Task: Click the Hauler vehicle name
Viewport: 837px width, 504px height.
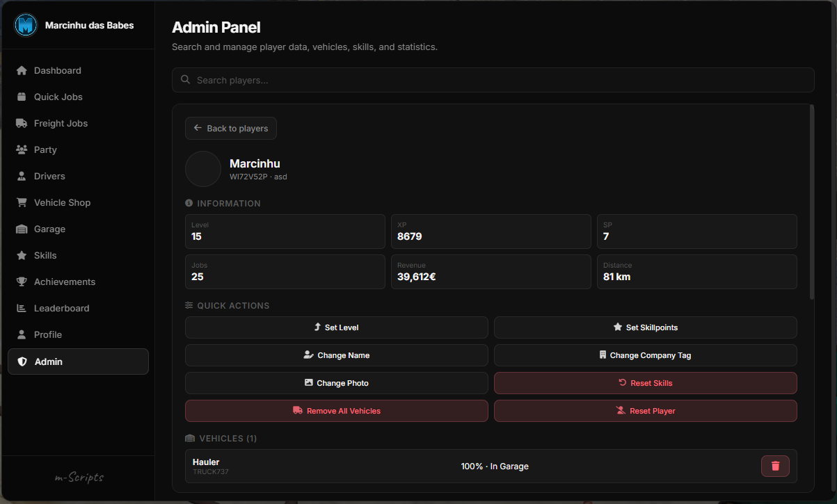Action: 206,462
